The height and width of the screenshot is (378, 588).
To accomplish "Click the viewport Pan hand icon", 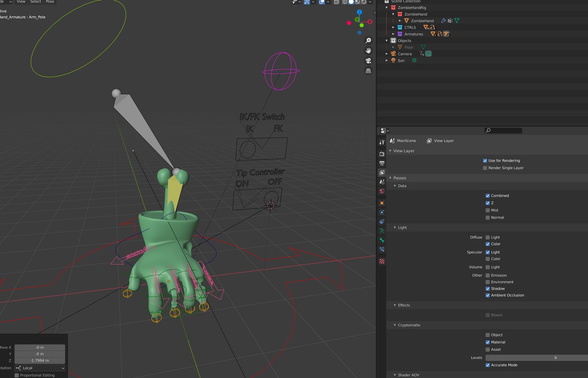I will [x=368, y=51].
